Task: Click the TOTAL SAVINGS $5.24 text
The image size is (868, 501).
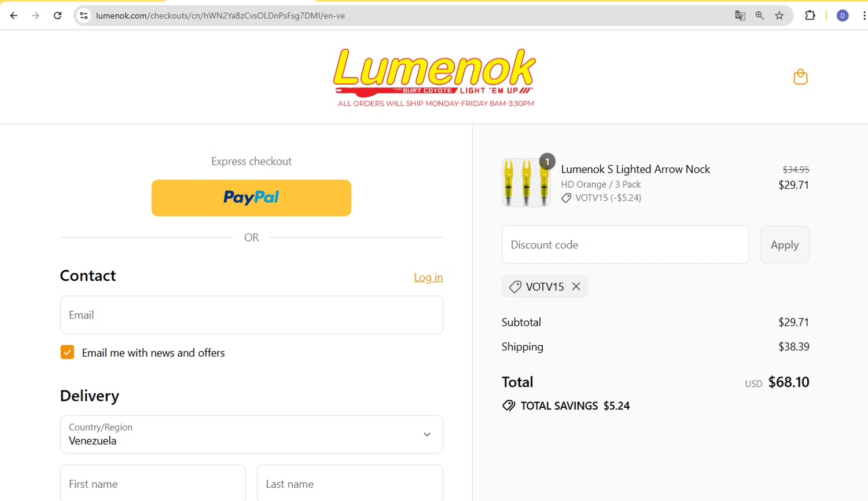Action: pyautogui.click(x=575, y=406)
